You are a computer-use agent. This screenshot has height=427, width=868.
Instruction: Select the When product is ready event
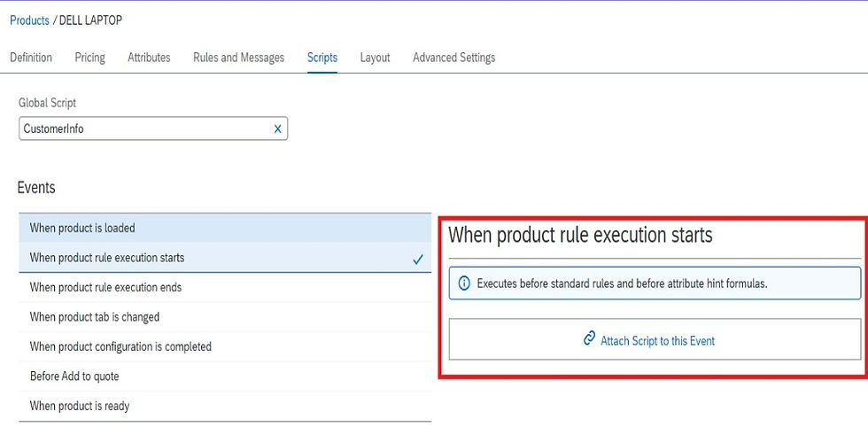[x=80, y=406]
